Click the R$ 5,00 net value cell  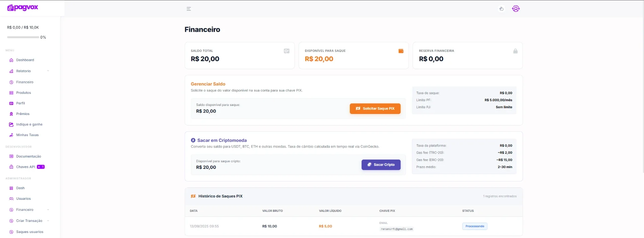point(325,227)
